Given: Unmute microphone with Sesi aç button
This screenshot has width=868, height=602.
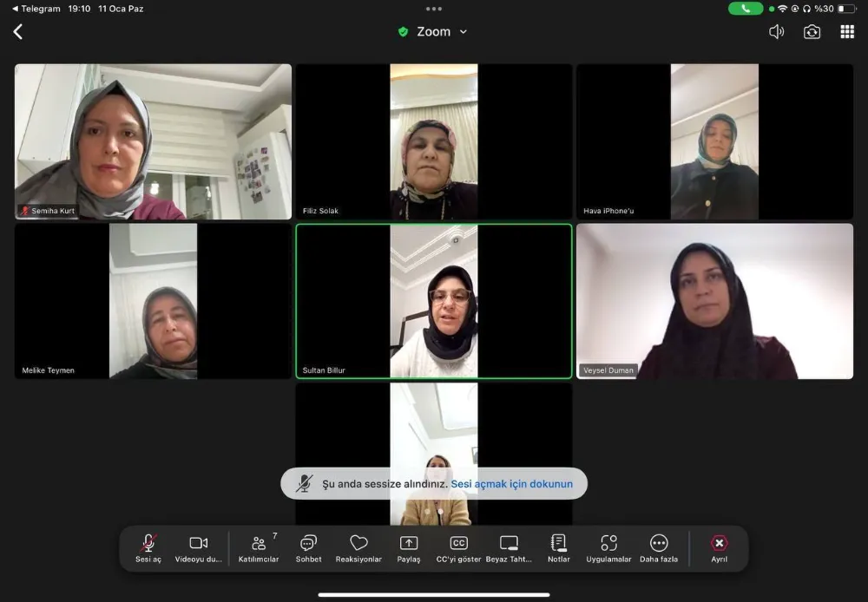Looking at the screenshot, I should pyautogui.click(x=148, y=548).
